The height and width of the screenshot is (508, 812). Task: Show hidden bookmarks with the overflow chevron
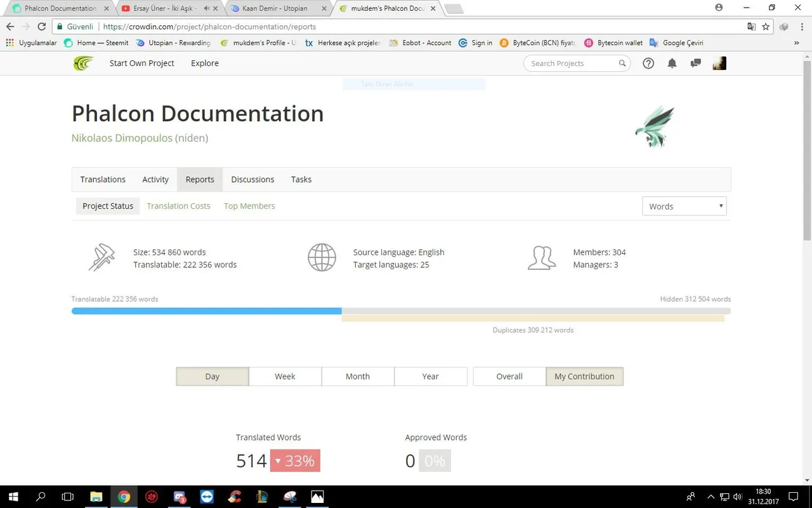click(x=797, y=43)
